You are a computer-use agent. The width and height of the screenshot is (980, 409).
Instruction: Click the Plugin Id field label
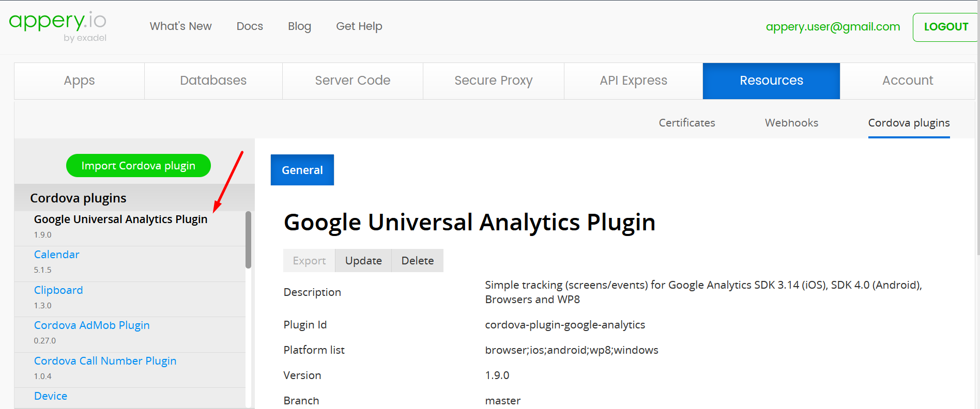[305, 325]
